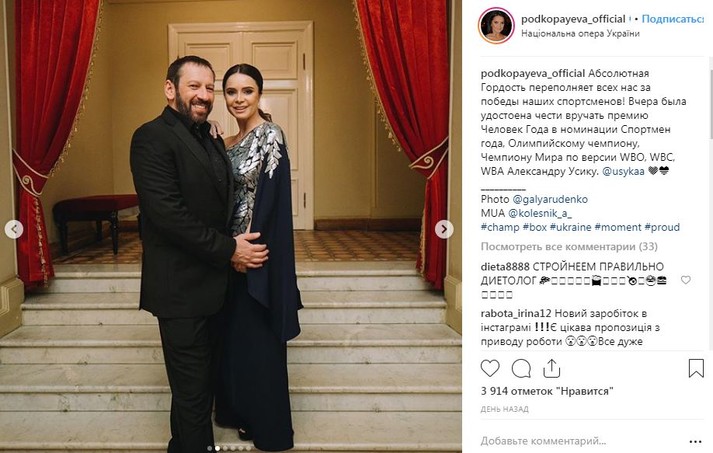This screenshot has width=713, height=453.
Task: Follow the account via Подписаться
Action: coord(673,19)
